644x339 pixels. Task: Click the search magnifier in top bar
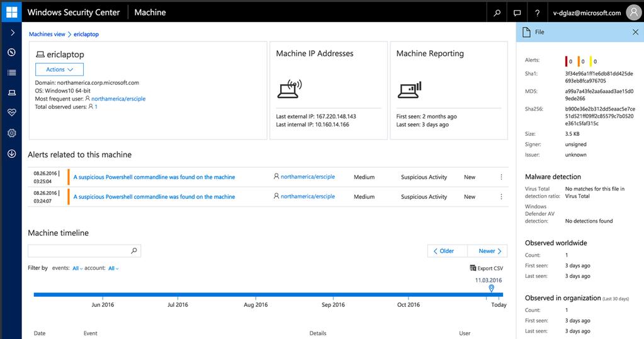(x=497, y=13)
